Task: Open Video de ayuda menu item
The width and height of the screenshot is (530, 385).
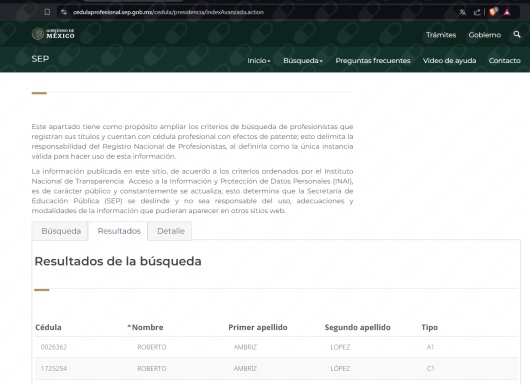Action: pyautogui.click(x=449, y=61)
